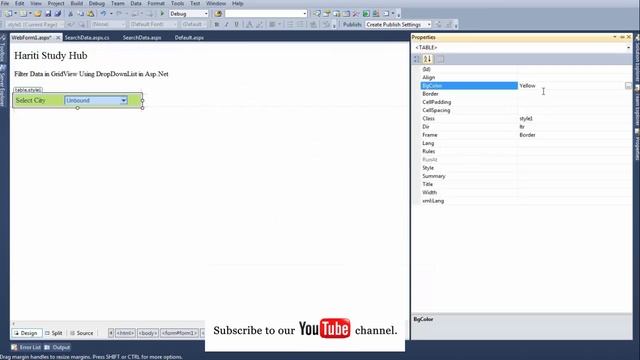Click the Toolbox toolbar icon
The image size is (640, 360).
[x=356, y=14]
